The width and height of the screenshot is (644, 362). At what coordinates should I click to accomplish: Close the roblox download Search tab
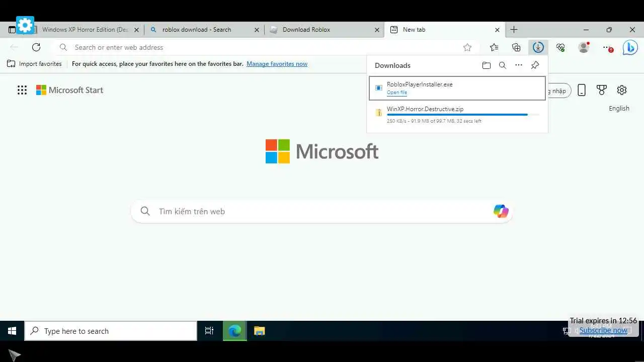pyautogui.click(x=257, y=30)
